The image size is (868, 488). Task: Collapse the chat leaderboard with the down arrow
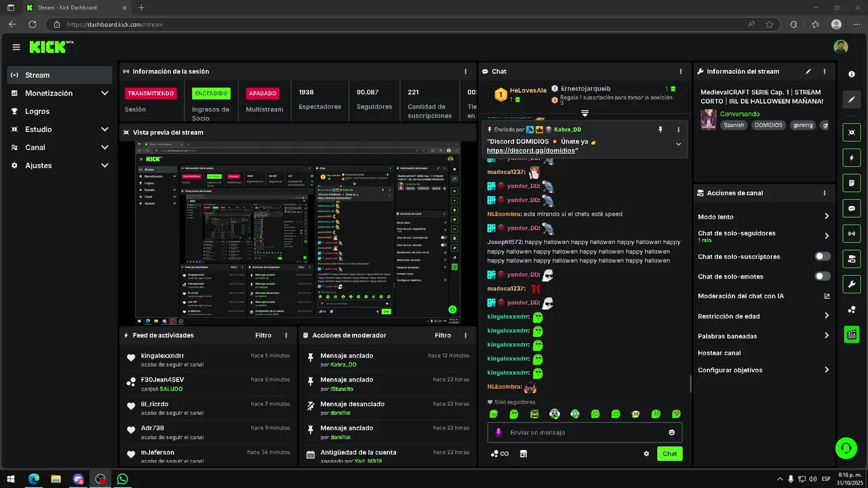click(585, 113)
